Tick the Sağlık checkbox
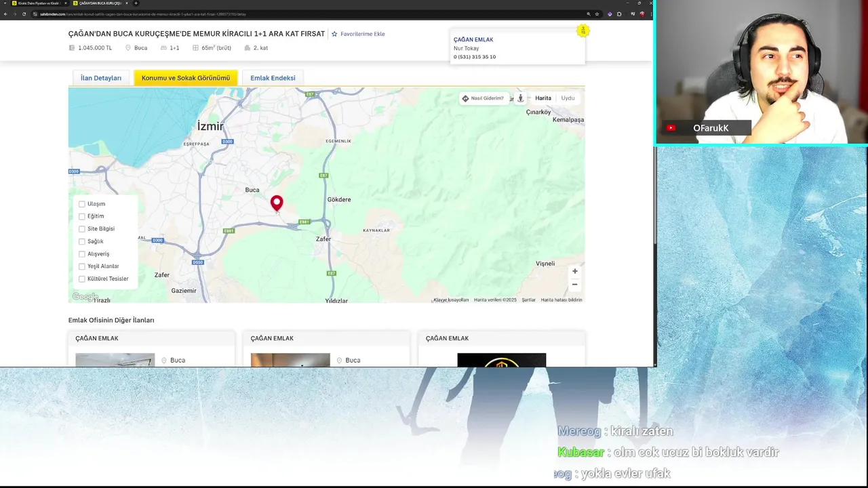Screen dimensions: 868x488 pos(82,241)
